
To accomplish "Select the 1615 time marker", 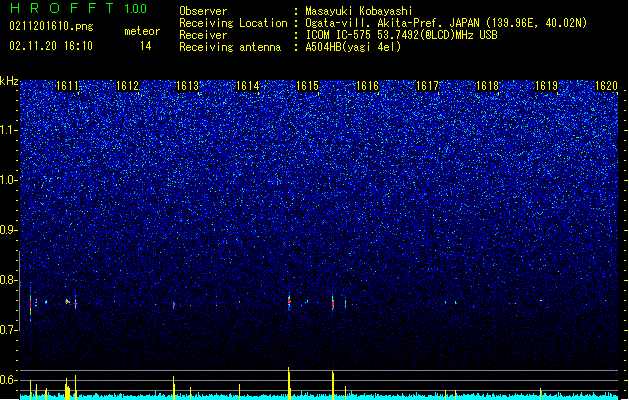I will (307, 86).
